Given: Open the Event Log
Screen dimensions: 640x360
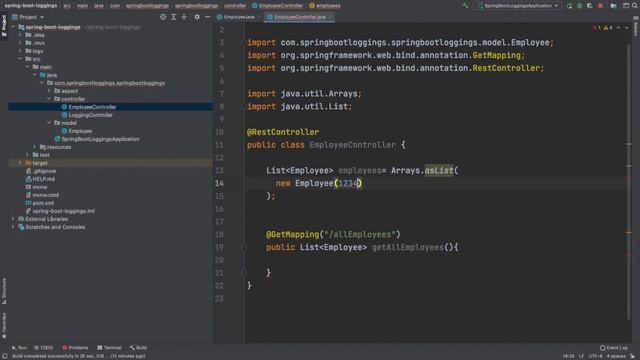Looking at the screenshot, I should click(613, 348).
